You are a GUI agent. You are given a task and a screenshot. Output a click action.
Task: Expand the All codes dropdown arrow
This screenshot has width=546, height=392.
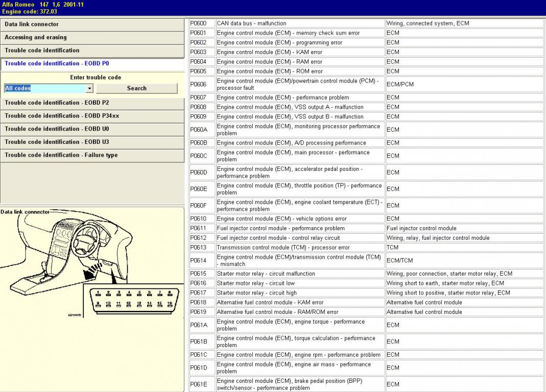click(x=89, y=88)
